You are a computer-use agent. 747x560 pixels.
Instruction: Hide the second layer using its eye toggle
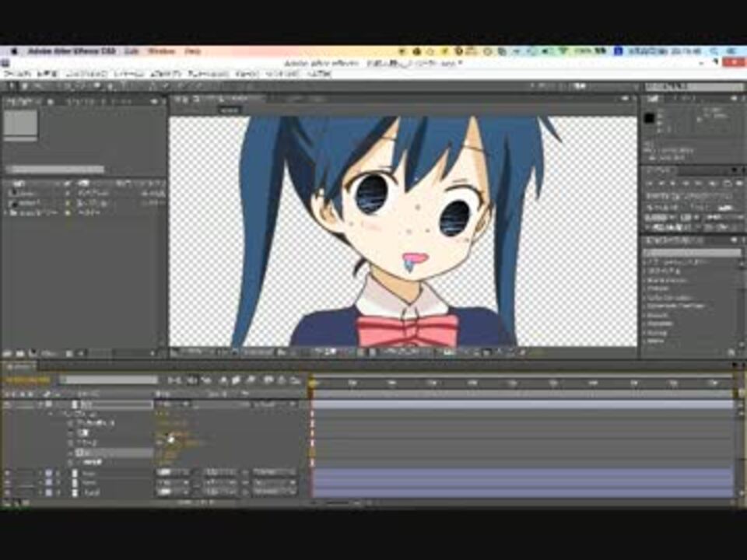point(7,474)
